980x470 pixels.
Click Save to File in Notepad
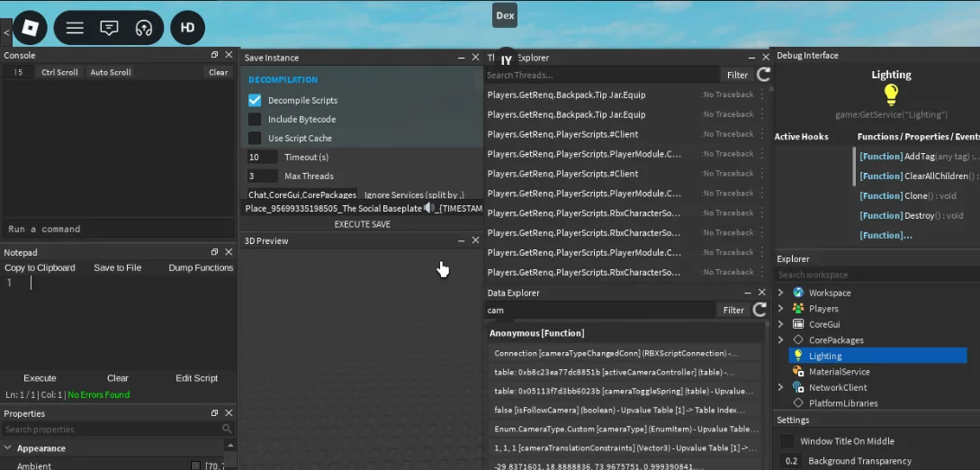tap(118, 267)
